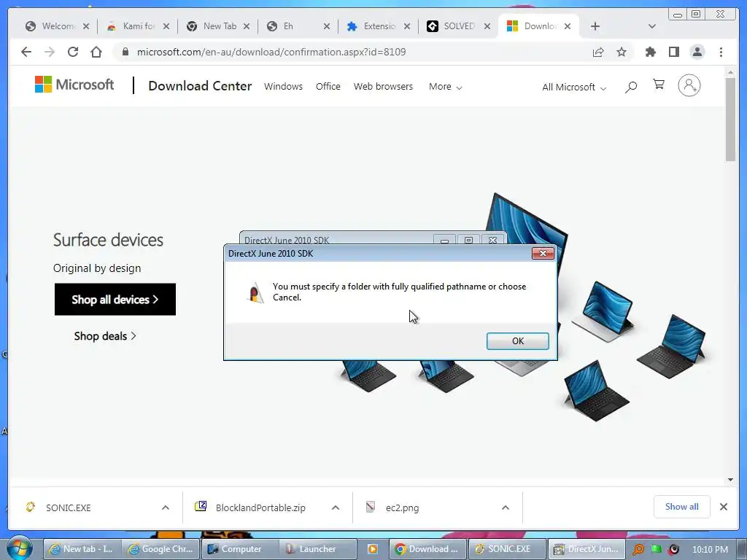
Task: Open downloaded SONIC.EXE file
Action: [x=68, y=507]
